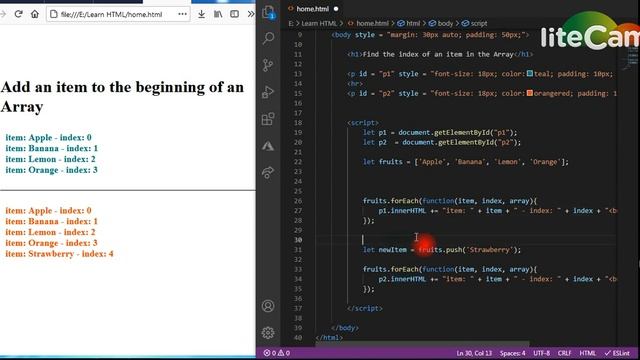This screenshot has width=640, height=360.
Task: Click Learn HTML in breadcrumb
Action: [319, 24]
